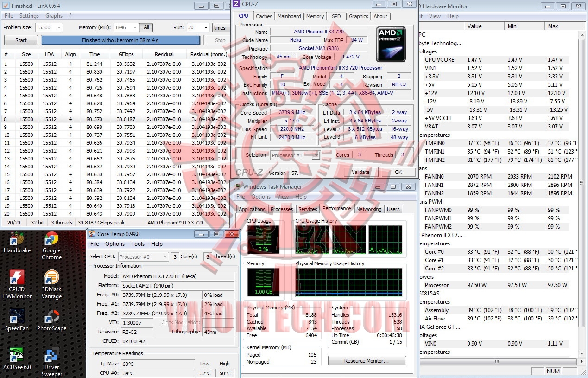Click the Stop button in LinX

(x=220, y=40)
